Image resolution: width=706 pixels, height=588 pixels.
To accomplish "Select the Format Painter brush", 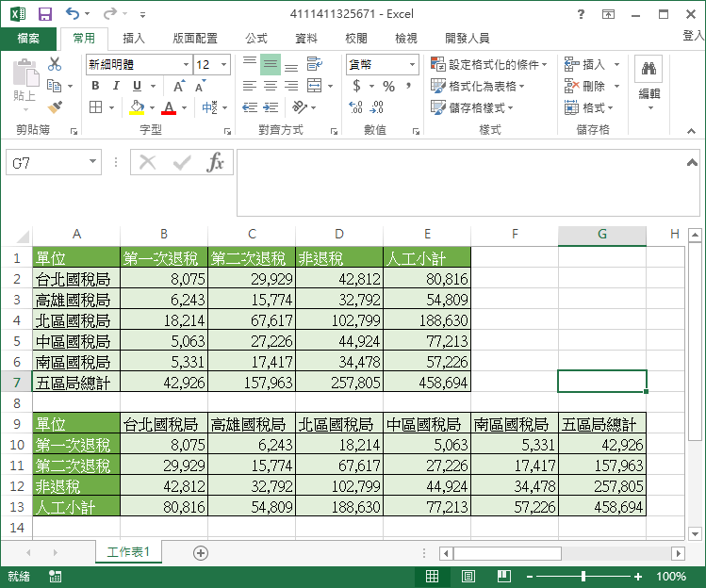I will tap(55, 107).
